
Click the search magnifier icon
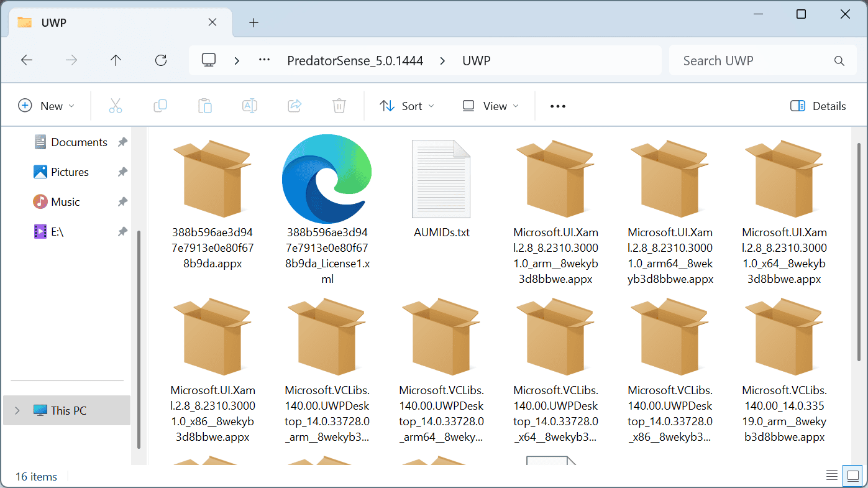coord(839,61)
